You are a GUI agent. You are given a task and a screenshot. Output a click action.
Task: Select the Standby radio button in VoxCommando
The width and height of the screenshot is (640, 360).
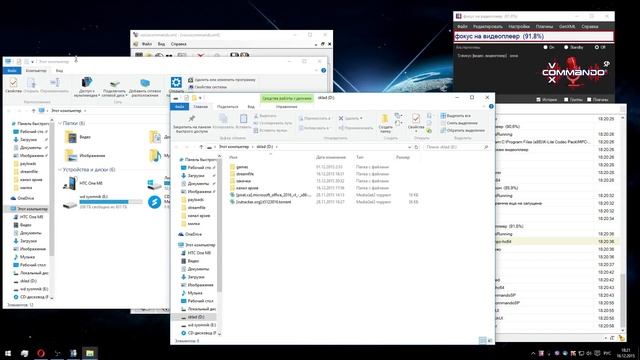click(566, 47)
